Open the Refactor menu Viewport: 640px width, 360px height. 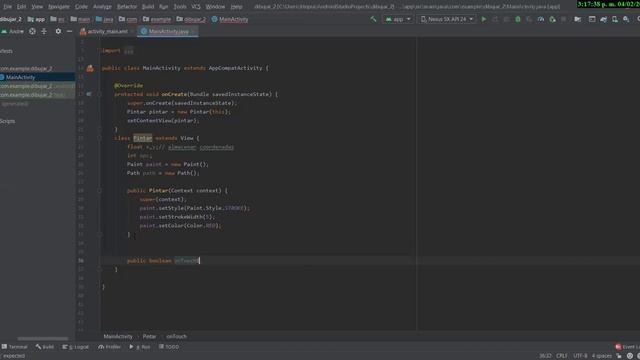127,7
